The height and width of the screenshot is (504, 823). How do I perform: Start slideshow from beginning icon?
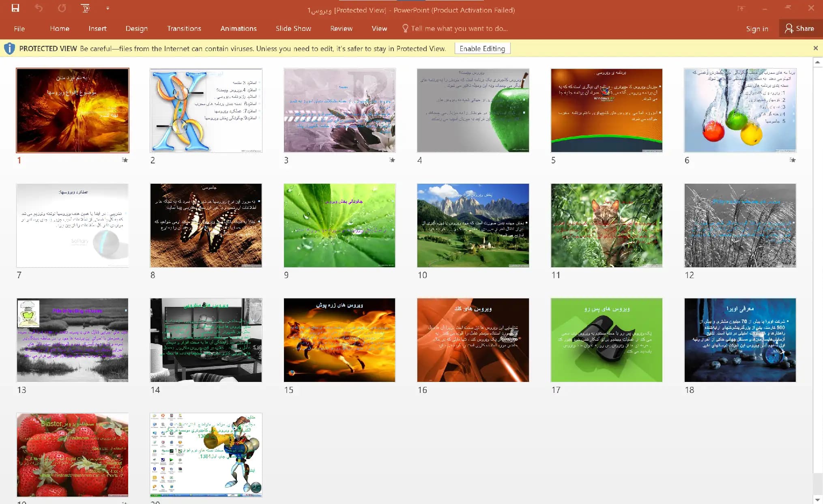pyautogui.click(x=85, y=8)
